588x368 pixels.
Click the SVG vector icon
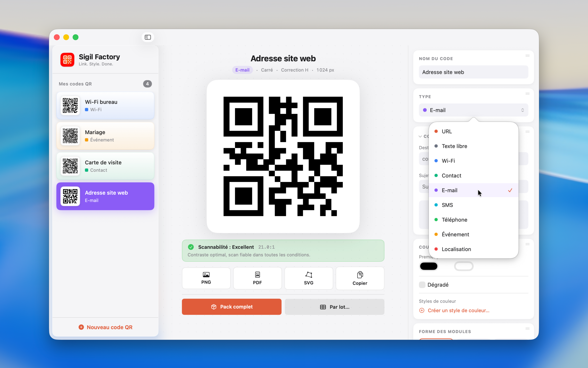coord(308,275)
